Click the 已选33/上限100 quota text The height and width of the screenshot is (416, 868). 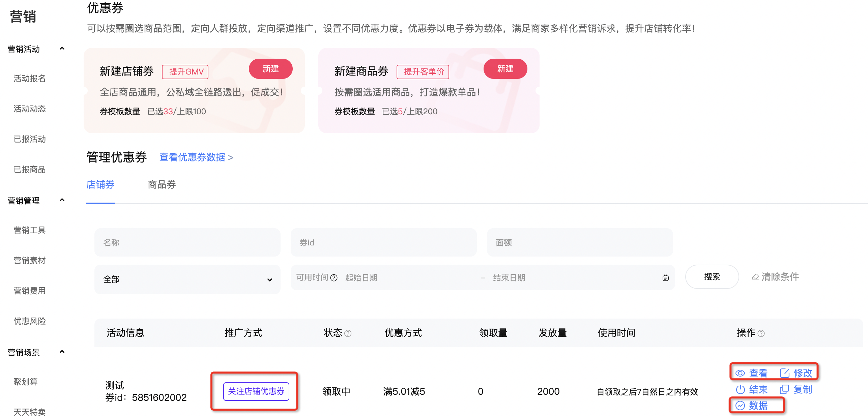pyautogui.click(x=177, y=112)
